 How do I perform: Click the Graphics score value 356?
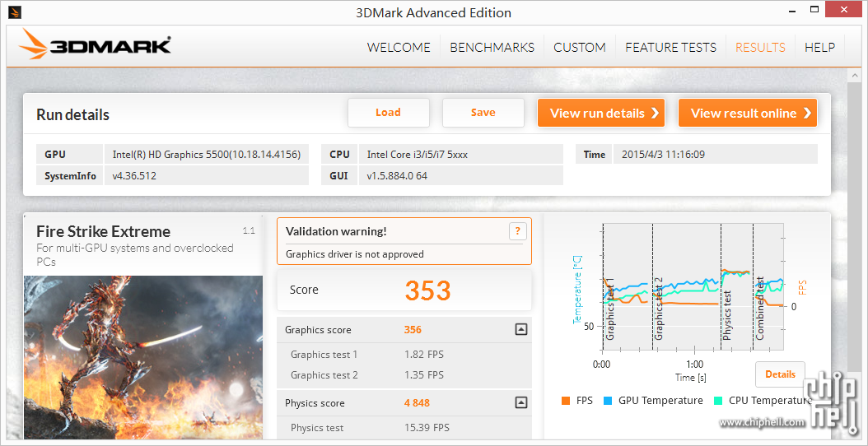coord(413,330)
